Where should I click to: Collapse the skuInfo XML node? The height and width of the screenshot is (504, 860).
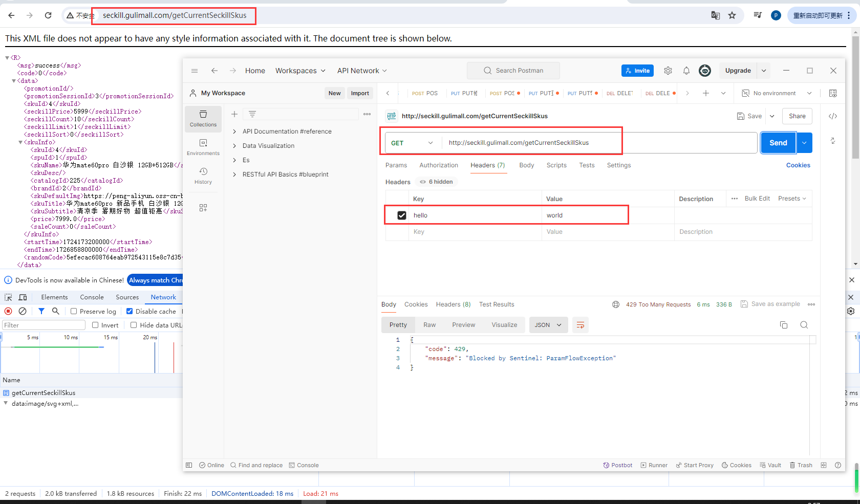point(20,142)
